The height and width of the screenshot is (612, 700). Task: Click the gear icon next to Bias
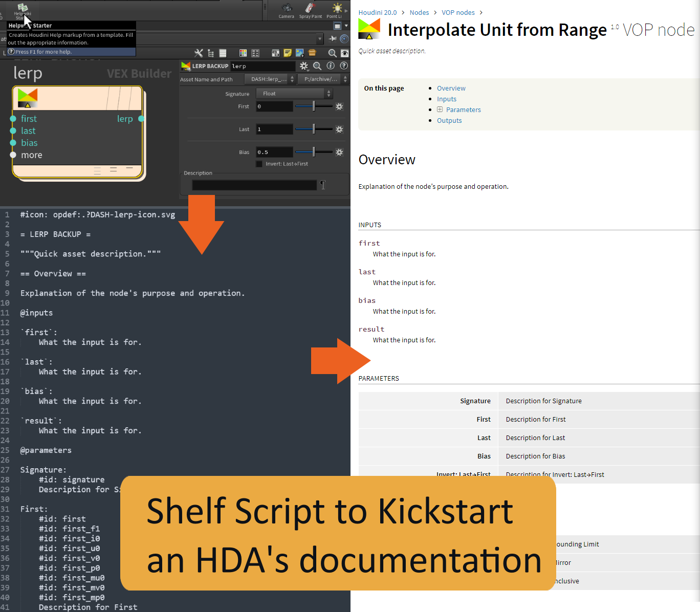[x=339, y=152]
